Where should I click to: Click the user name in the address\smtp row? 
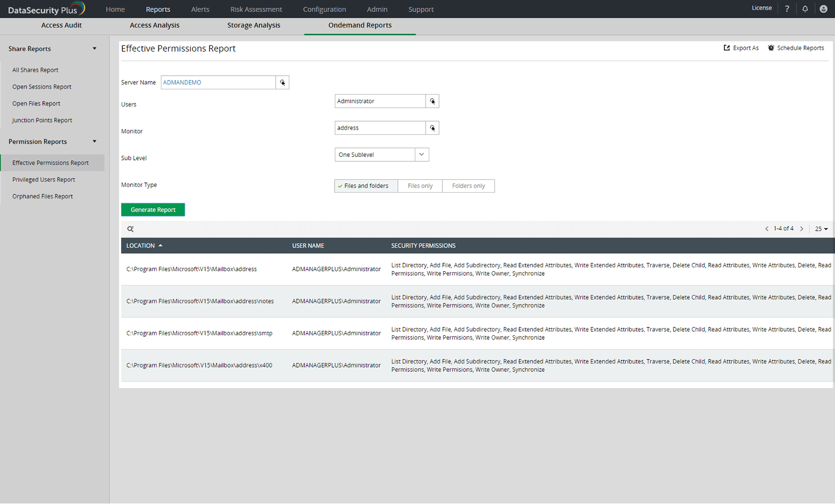[336, 333]
